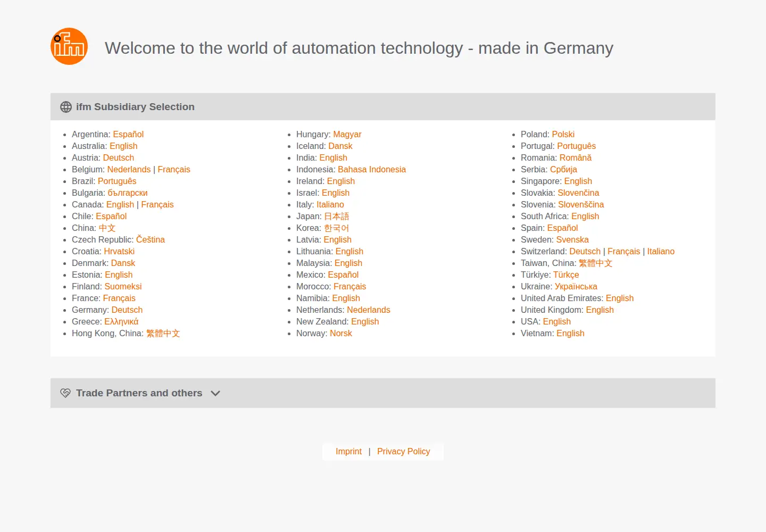
Task: Choose Español for Argentina
Action: click(x=128, y=134)
